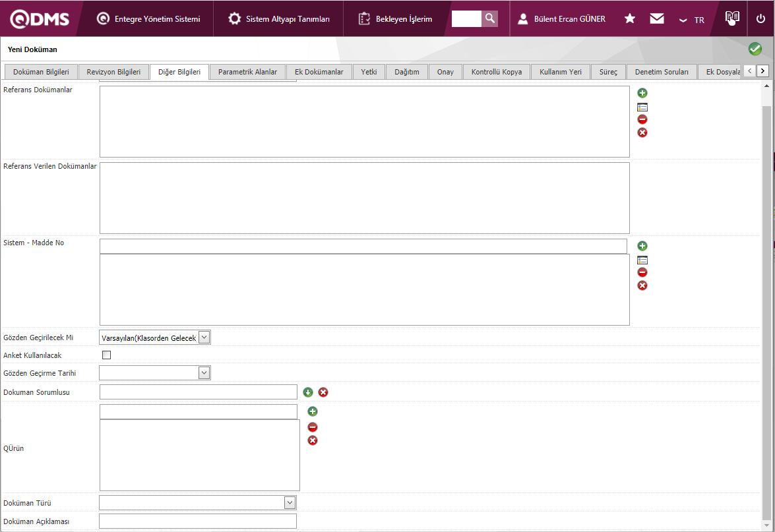The height and width of the screenshot is (532, 775).
Task: Click red minus icon beside Sistem - Madde No
Action: (642, 272)
